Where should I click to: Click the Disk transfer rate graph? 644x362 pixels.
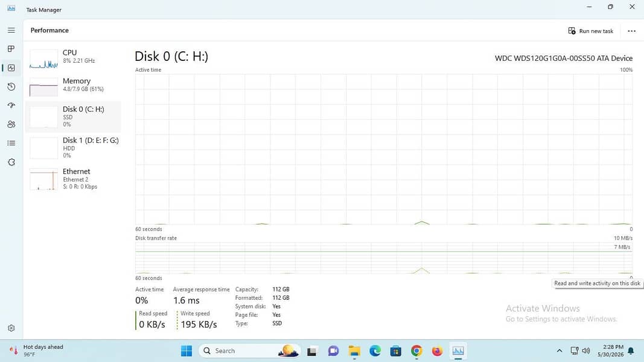tap(384, 258)
